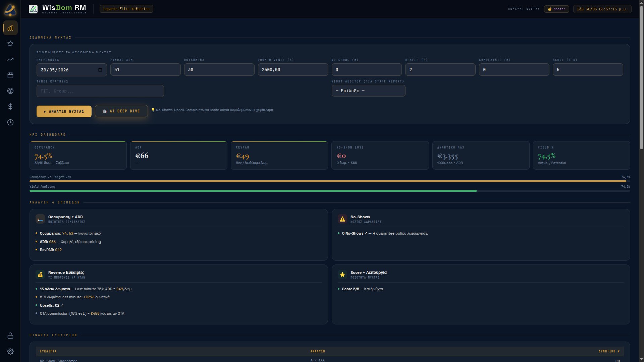The width and height of the screenshot is (644, 362).
Task: Open the dollar pricing sidebar icon
Action: 10,107
